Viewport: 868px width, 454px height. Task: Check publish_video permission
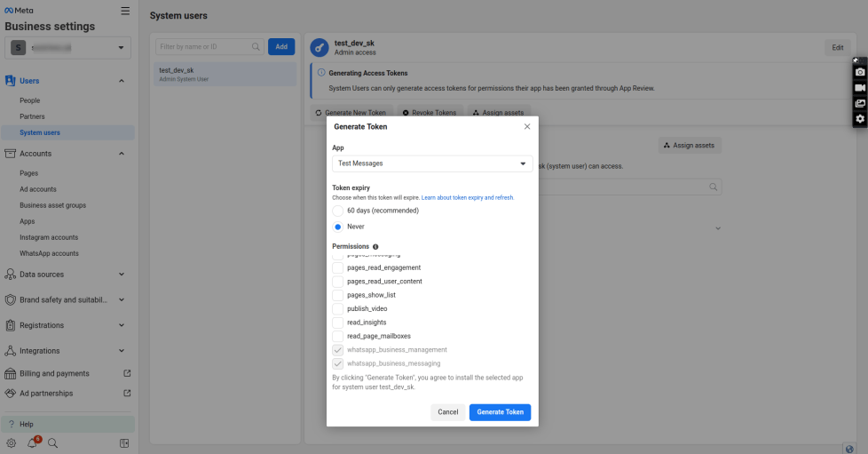point(337,309)
